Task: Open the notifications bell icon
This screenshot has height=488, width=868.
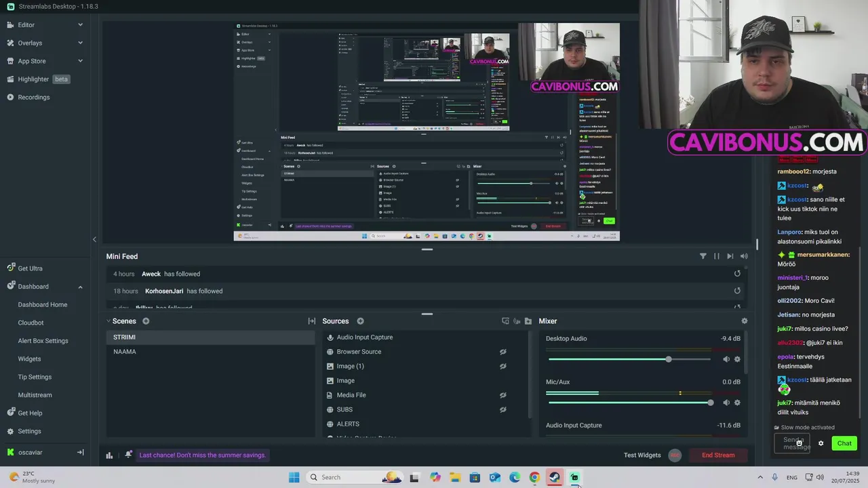Action: (128, 455)
